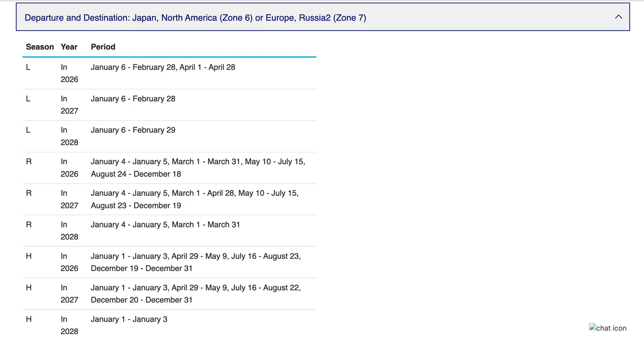Image resolution: width=644 pixels, height=345 pixels.
Task: Click 'In 2027' in the R season row
Action: pos(70,199)
